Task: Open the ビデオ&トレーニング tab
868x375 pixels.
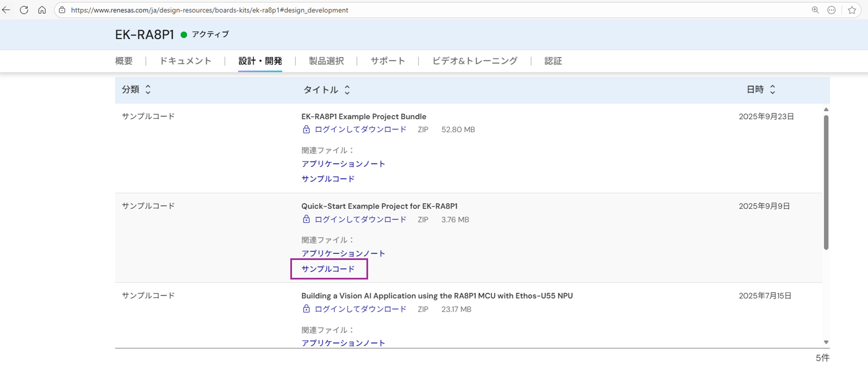Action: [474, 61]
